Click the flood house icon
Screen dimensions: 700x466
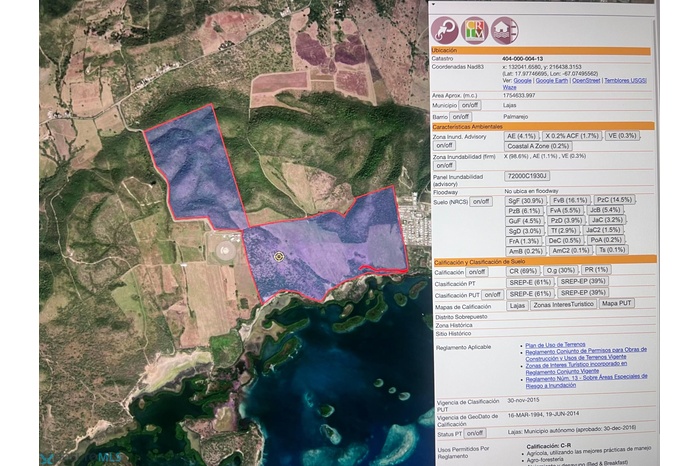(x=503, y=31)
